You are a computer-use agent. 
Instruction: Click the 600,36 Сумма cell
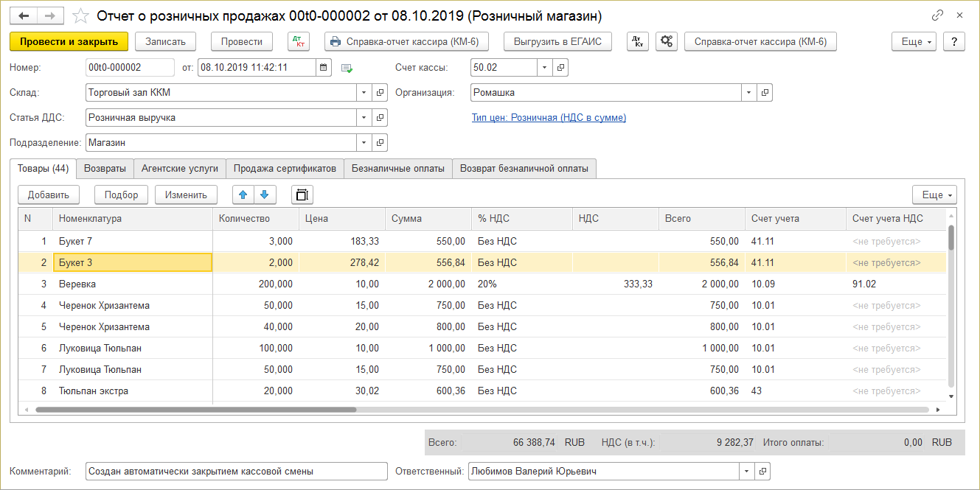[428, 391]
